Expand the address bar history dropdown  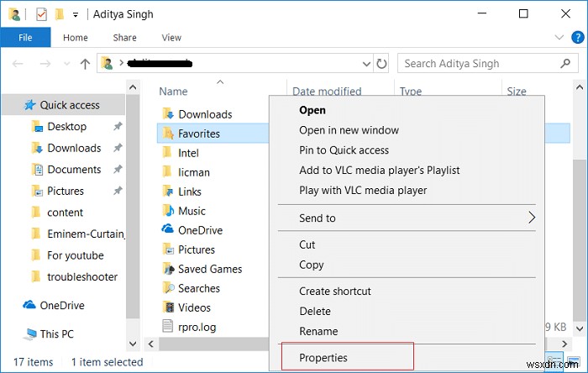(366, 64)
